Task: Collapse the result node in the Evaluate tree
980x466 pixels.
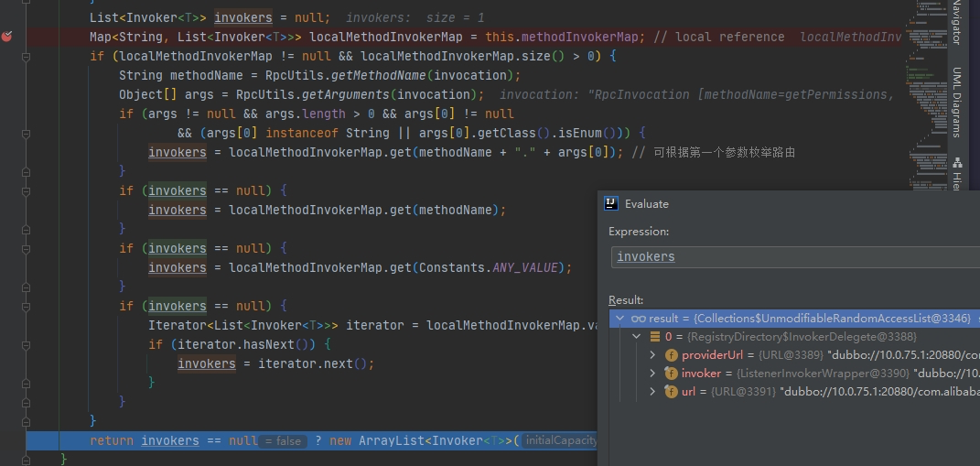Action: click(x=620, y=319)
